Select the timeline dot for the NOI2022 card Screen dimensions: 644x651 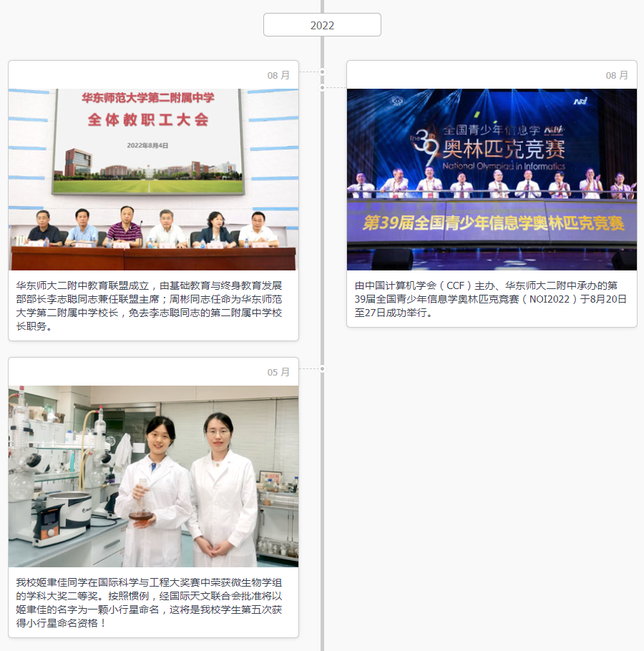coord(322,87)
